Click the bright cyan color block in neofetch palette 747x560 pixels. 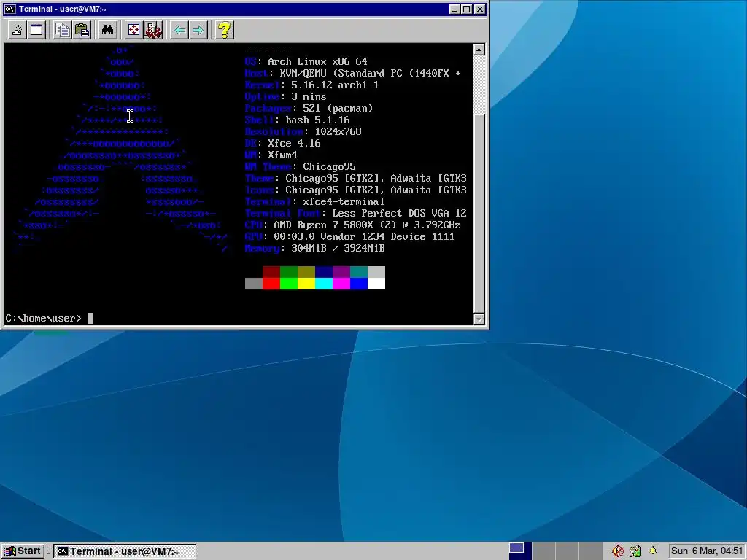pyautogui.click(x=324, y=284)
